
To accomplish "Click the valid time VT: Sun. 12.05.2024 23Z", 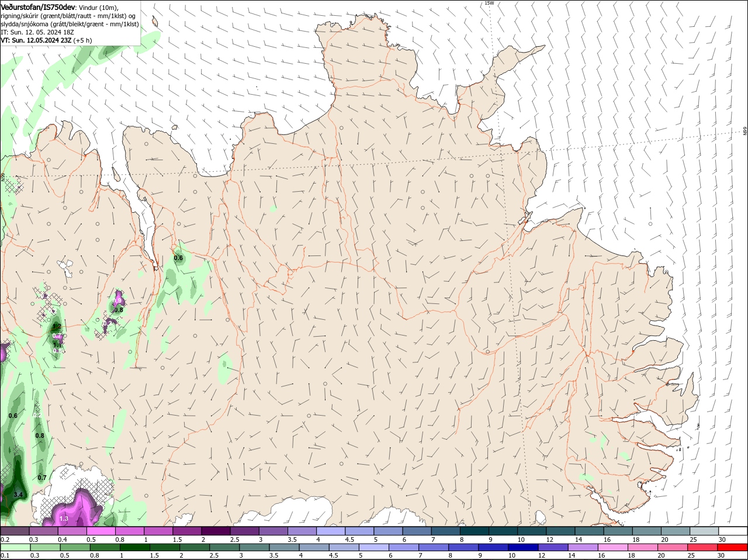I will (x=36, y=40).
